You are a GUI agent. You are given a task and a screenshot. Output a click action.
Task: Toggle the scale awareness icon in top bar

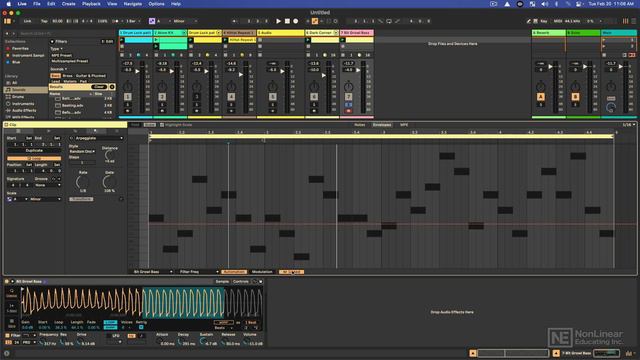click(x=152, y=21)
